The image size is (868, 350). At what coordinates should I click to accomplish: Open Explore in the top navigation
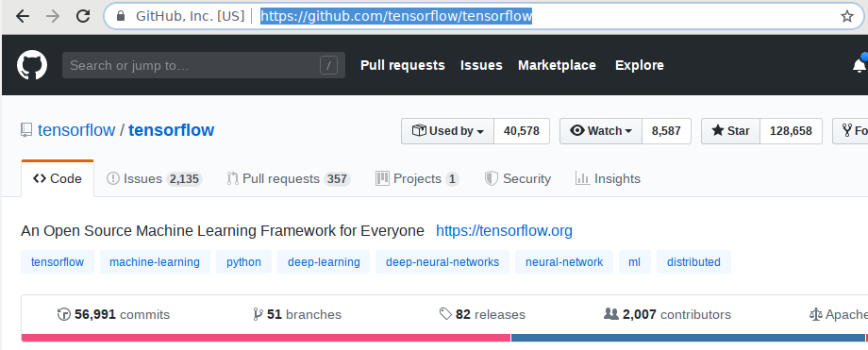[x=640, y=65]
